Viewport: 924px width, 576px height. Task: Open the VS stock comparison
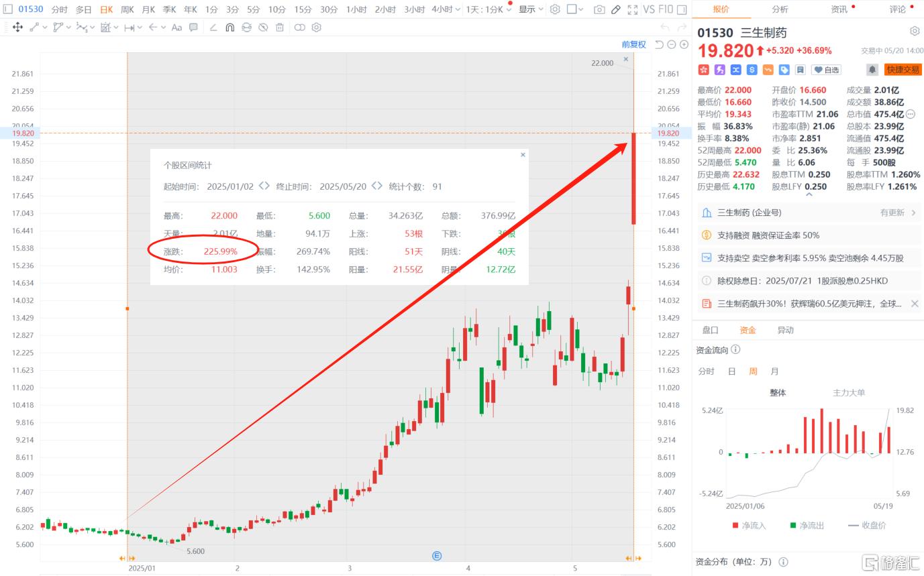649,9
